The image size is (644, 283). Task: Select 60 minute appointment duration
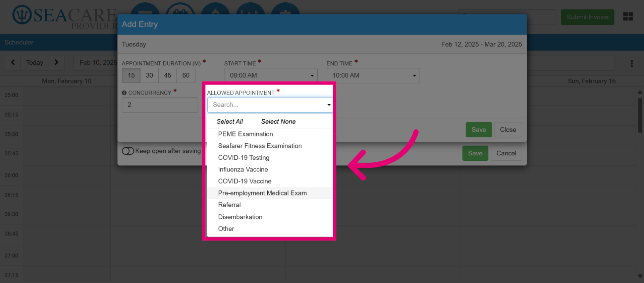pos(186,75)
